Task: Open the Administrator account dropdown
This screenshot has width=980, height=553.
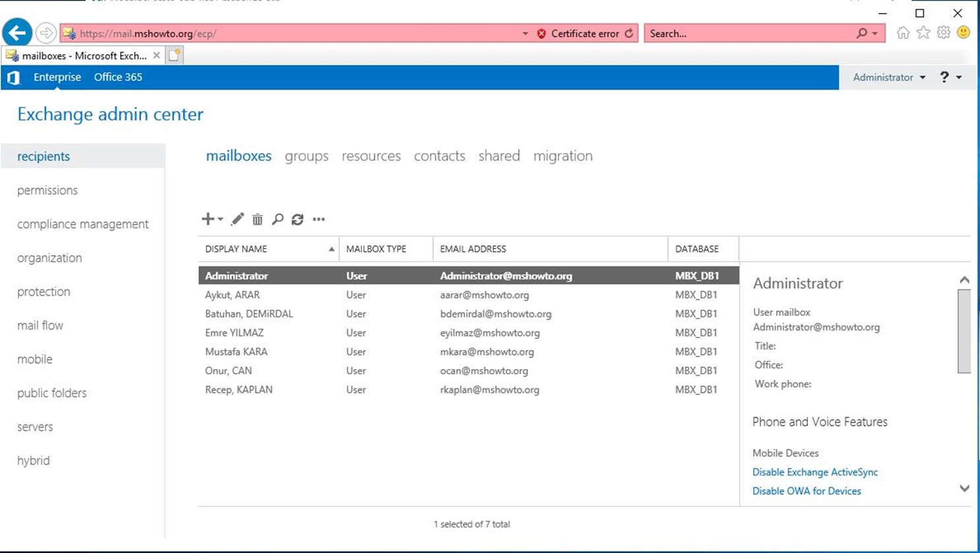Action: click(x=889, y=77)
